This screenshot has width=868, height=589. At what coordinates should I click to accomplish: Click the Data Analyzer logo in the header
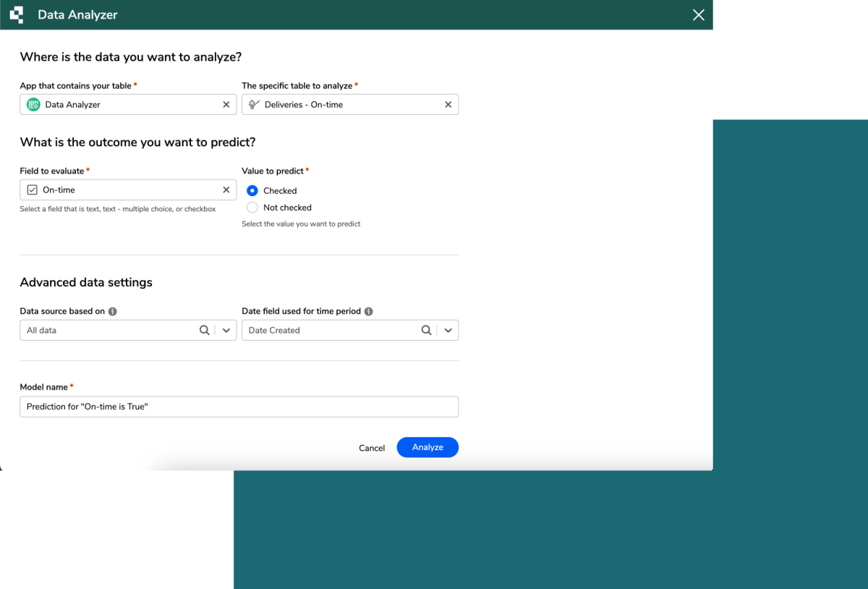pyautogui.click(x=16, y=14)
